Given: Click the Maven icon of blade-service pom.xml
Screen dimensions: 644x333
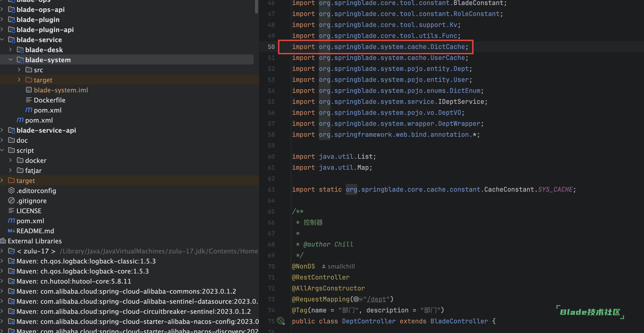Looking at the screenshot, I should click(x=20, y=120).
